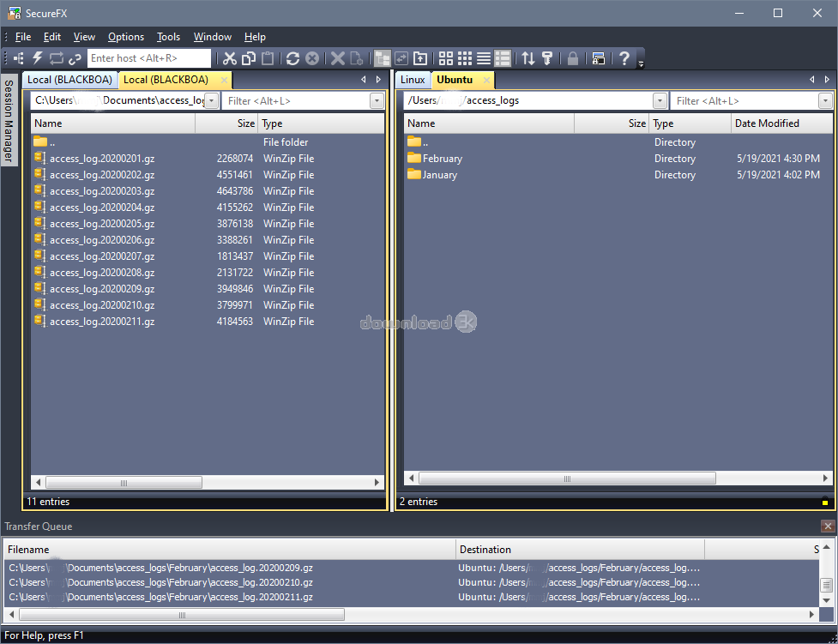Click the padlock icon in toolbar
This screenshot has height=644, width=838.
pos(572,58)
